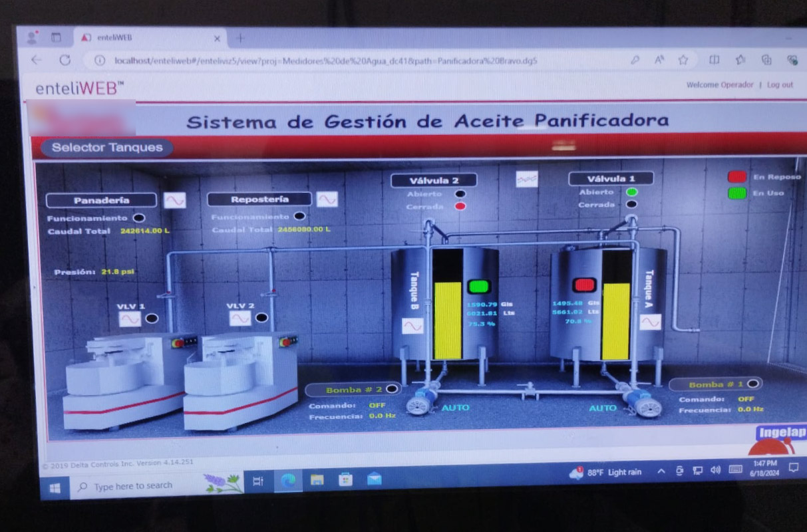Click the Válvula 2 label button
Image resolution: width=807 pixels, height=532 pixels.
click(x=434, y=180)
